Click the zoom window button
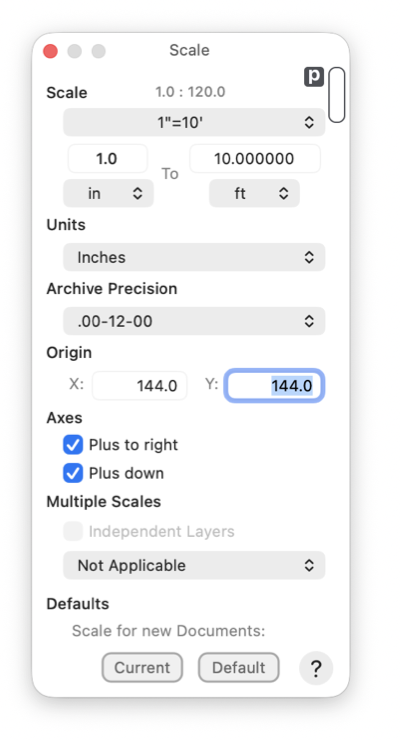The height and width of the screenshot is (740, 400). pos(99,51)
